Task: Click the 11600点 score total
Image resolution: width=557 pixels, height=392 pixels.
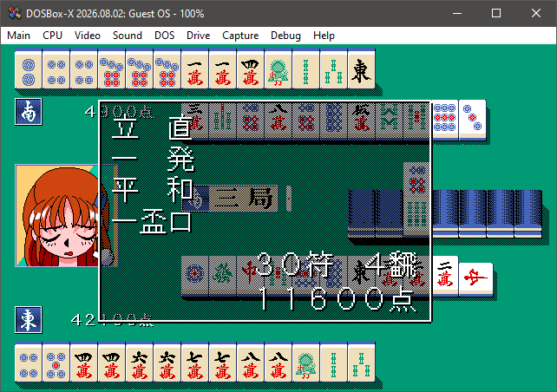Action: coord(337,299)
